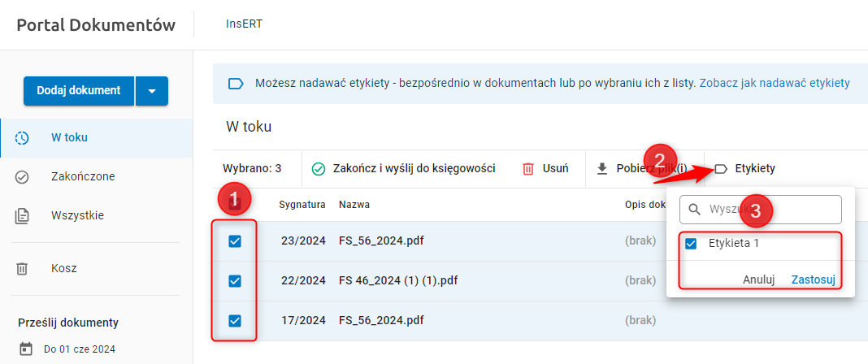This screenshot has width=868, height=364.
Task: Uncheck the checkbox for document 22/2024
Action: coord(235,281)
